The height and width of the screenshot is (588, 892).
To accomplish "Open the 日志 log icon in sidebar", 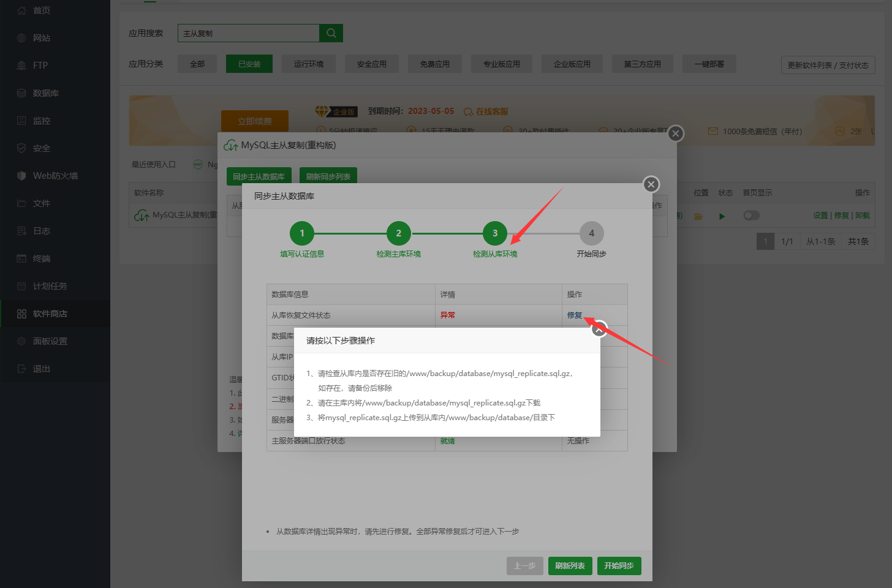I will coord(21,231).
